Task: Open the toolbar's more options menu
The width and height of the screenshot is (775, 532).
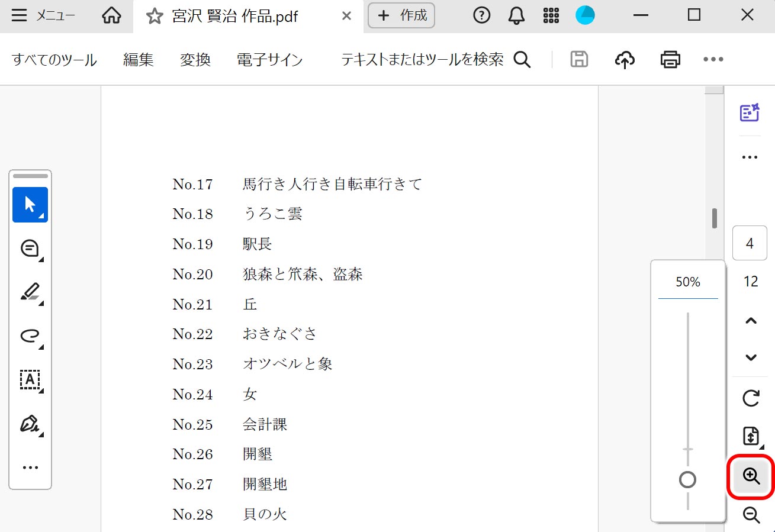Action: pos(713,59)
